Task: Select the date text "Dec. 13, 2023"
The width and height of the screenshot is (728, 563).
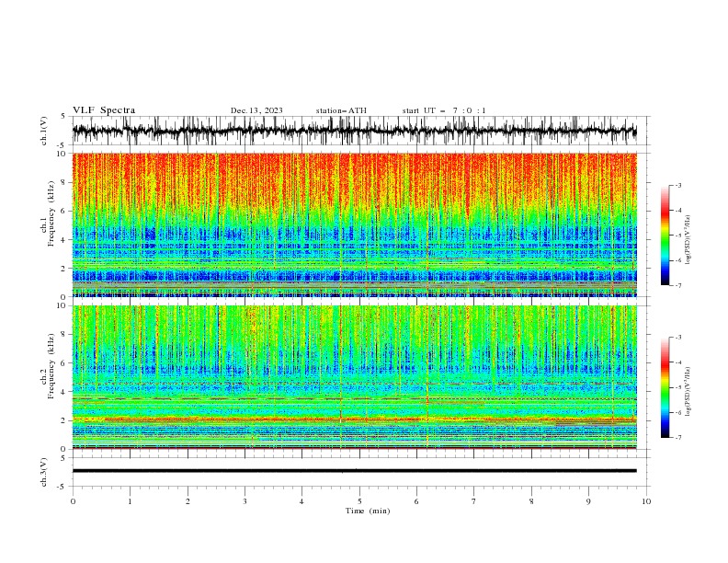Action: 256,110
